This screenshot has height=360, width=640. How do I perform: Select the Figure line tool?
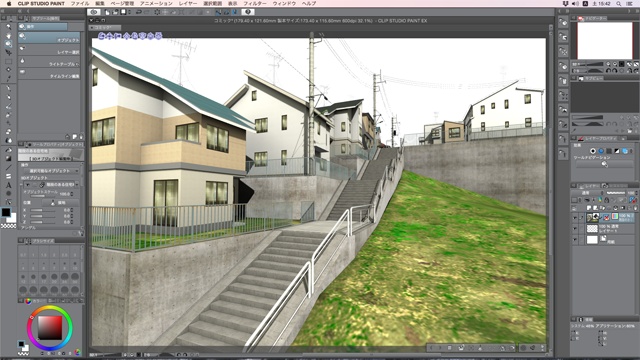(x=8, y=167)
